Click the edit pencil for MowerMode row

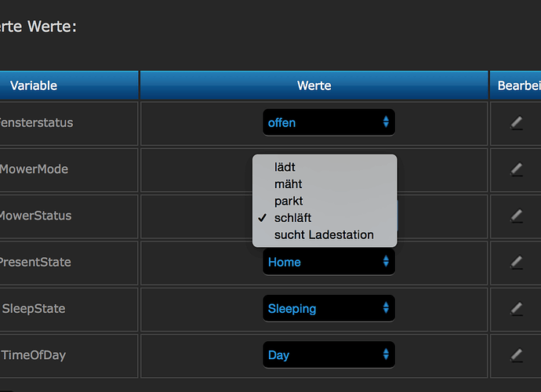coord(516,169)
